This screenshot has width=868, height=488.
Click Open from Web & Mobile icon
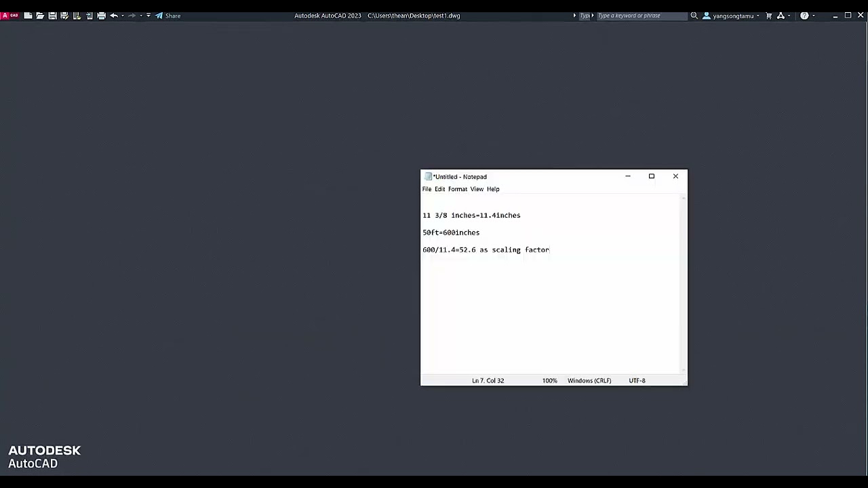point(77,16)
